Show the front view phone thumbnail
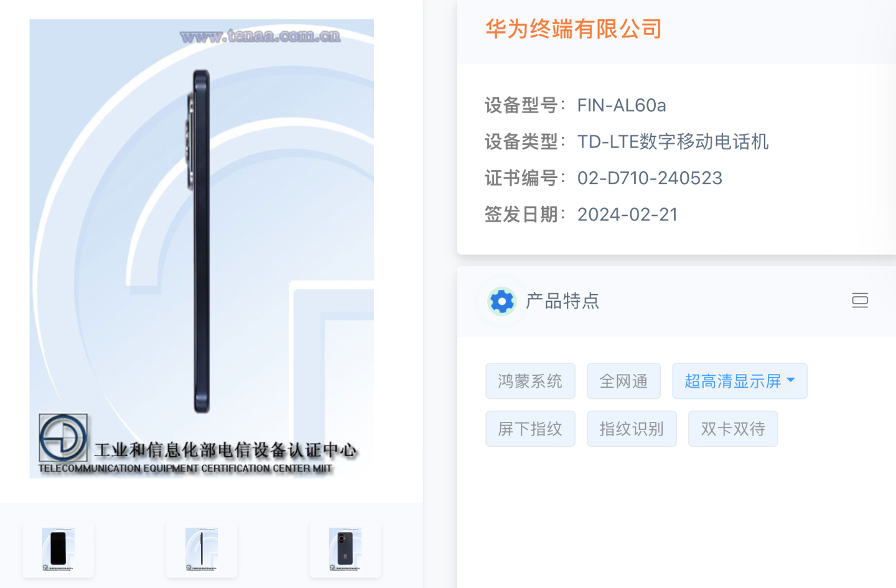Viewport: 896px width, 588px height. click(58, 549)
